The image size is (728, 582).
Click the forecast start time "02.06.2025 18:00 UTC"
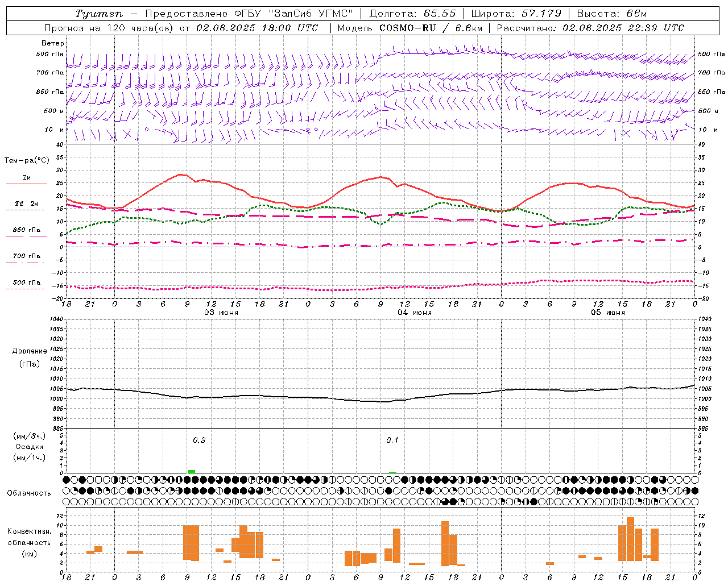click(257, 28)
